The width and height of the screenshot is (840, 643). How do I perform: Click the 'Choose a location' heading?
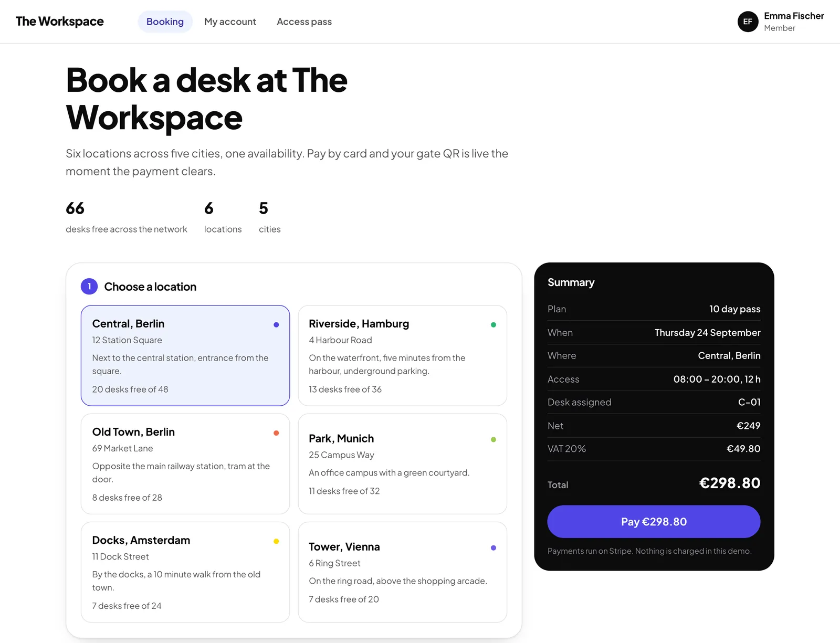[x=150, y=287]
